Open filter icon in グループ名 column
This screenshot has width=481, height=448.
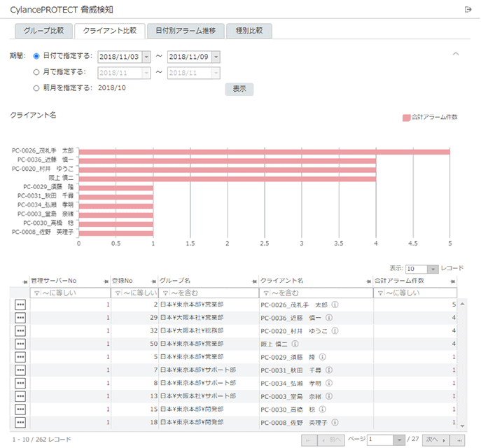165,293
